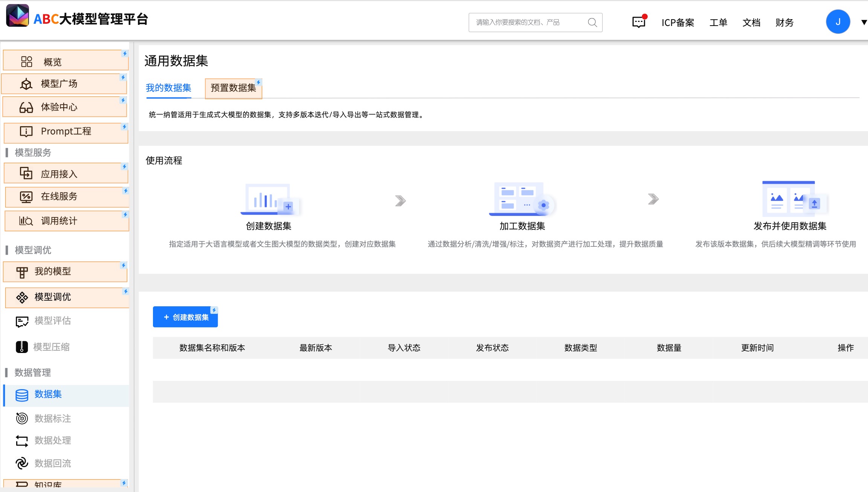This screenshot has height=492, width=868.
Task: Click the 我的模型 icon
Action: click(22, 272)
